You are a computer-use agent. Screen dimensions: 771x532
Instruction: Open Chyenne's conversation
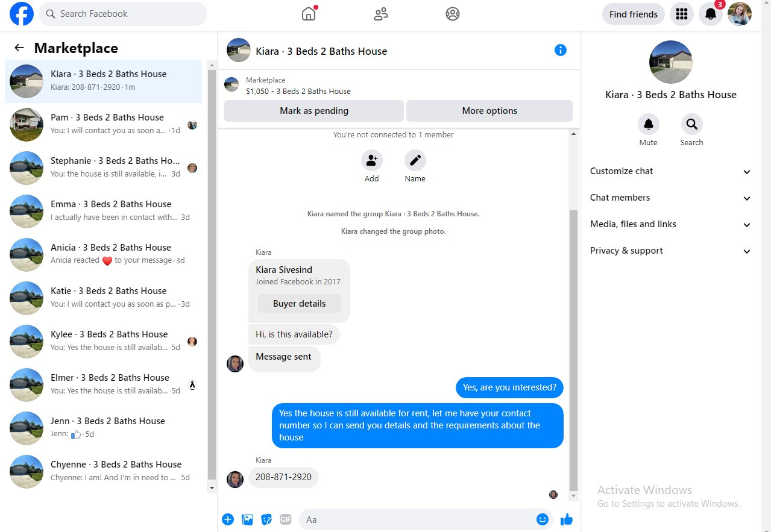pyautogui.click(x=104, y=472)
